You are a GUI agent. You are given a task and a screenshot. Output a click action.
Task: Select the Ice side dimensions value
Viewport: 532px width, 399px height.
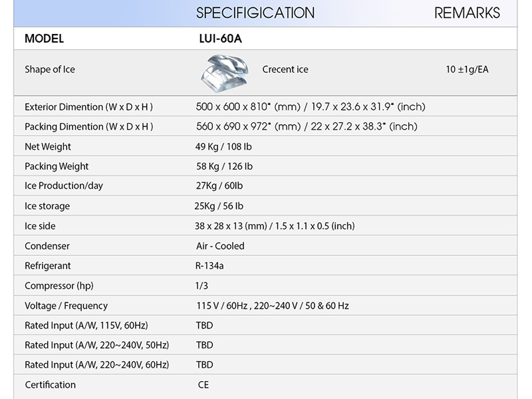tap(275, 226)
